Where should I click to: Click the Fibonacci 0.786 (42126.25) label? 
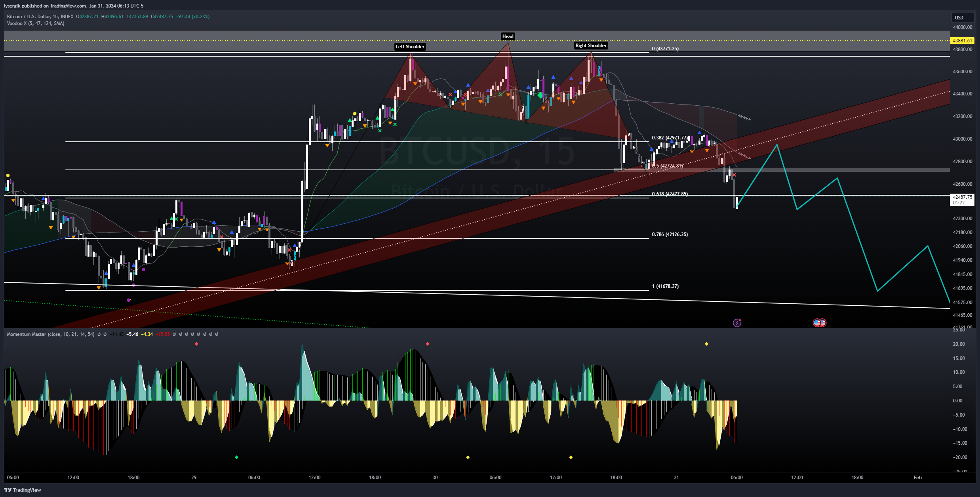[670, 234]
